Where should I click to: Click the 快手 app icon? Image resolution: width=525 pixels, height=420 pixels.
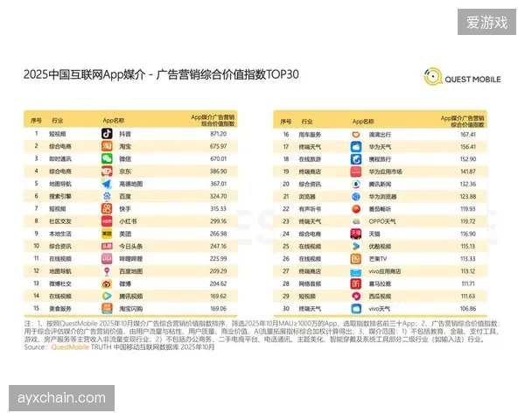click(107, 208)
